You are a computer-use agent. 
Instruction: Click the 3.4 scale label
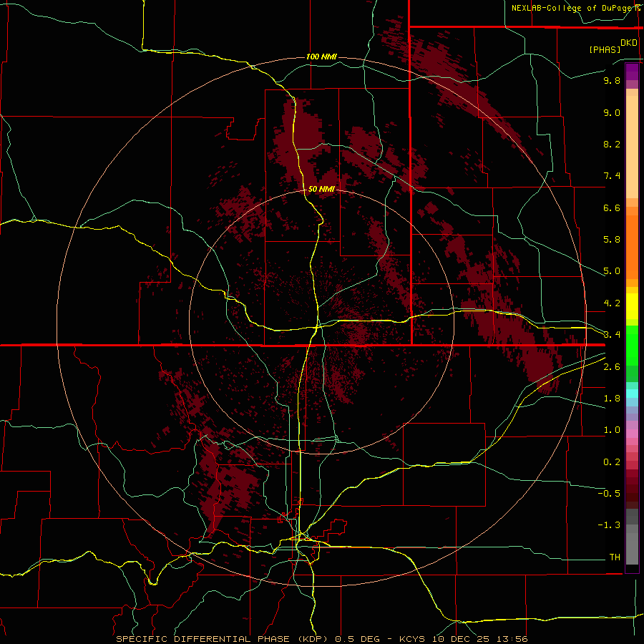click(x=612, y=335)
